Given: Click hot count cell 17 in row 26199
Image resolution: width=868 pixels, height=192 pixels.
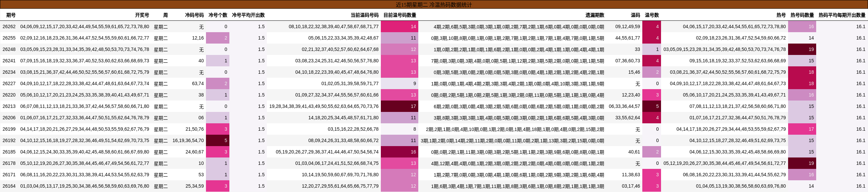Looking at the screenshot, I should coord(802,129).
